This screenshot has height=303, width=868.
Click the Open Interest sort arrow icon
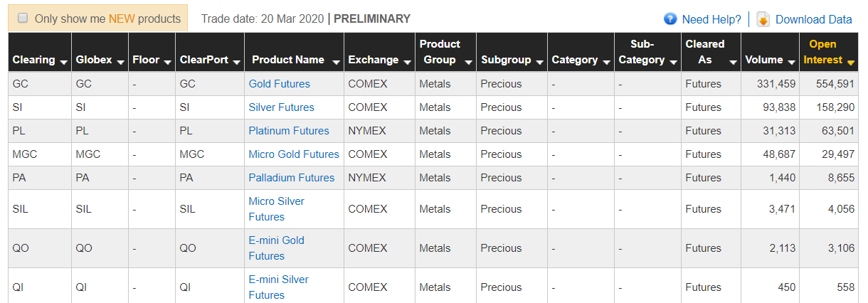[850, 63]
